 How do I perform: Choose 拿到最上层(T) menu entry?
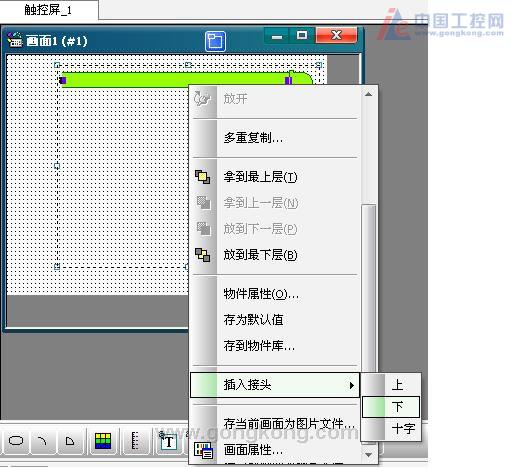click(x=275, y=177)
